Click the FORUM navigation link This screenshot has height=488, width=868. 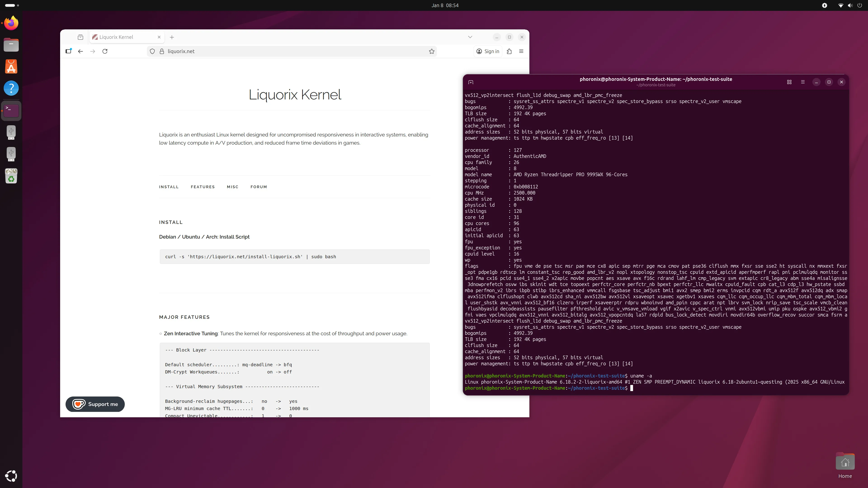(258, 187)
